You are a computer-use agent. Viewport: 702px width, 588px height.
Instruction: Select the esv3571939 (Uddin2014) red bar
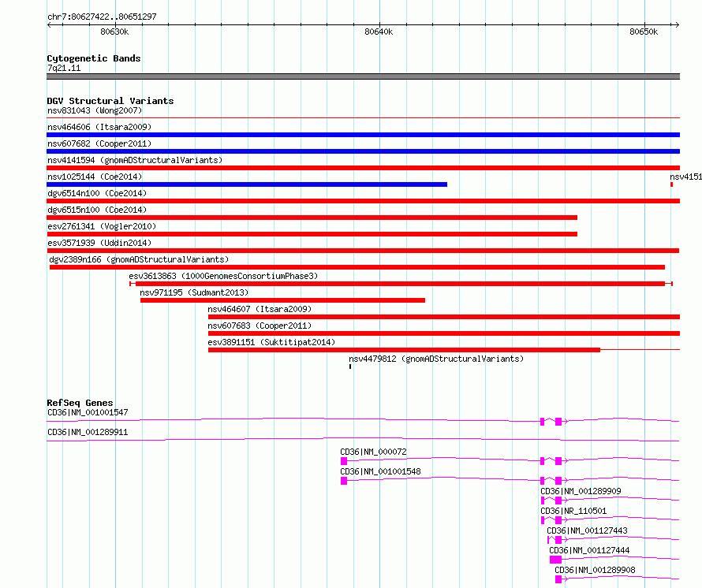[x=363, y=251]
